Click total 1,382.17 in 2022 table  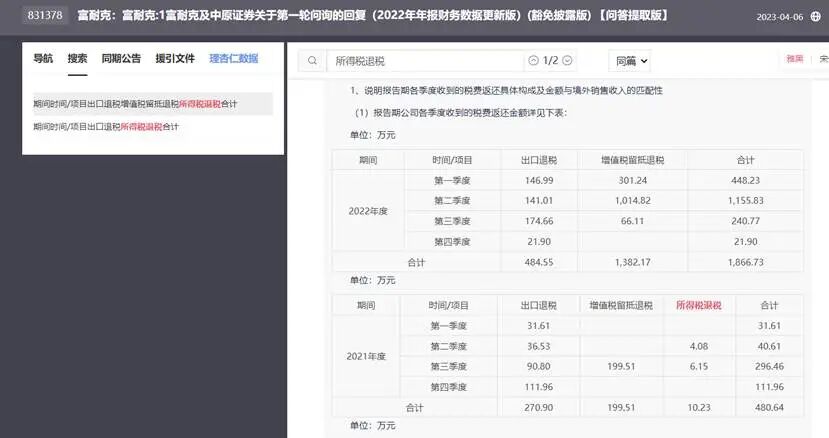click(x=632, y=262)
